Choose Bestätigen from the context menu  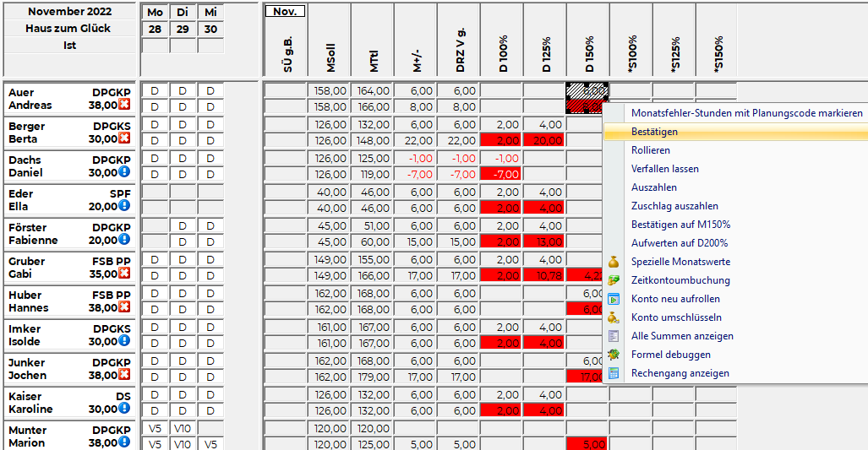click(x=654, y=132)
